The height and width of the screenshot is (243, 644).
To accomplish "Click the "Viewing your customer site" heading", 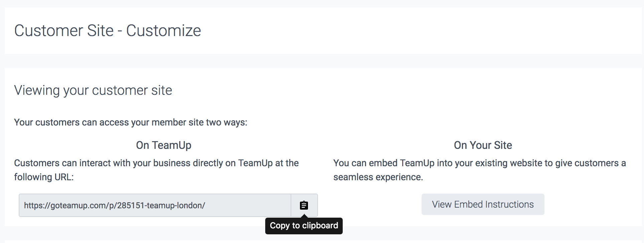I will [93, 90].
